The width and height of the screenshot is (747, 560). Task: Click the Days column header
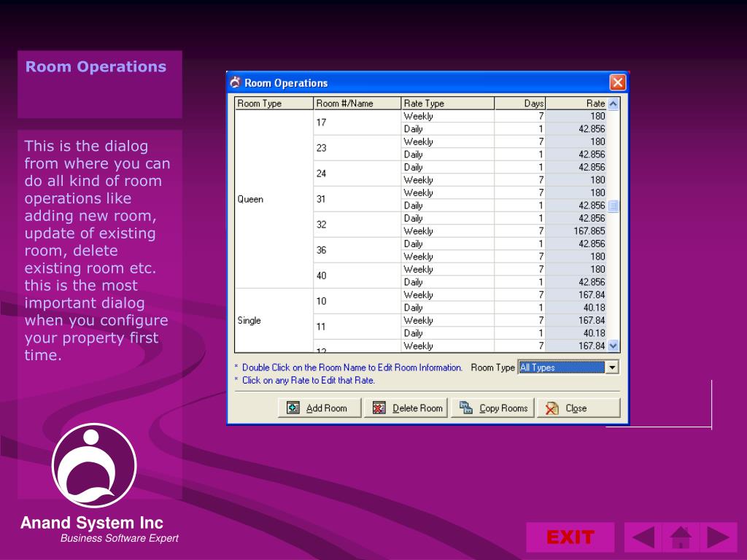tap(520, 104)
